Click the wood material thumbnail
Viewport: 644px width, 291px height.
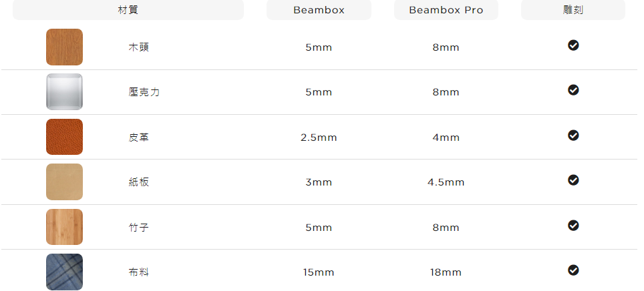pos(64,47)
